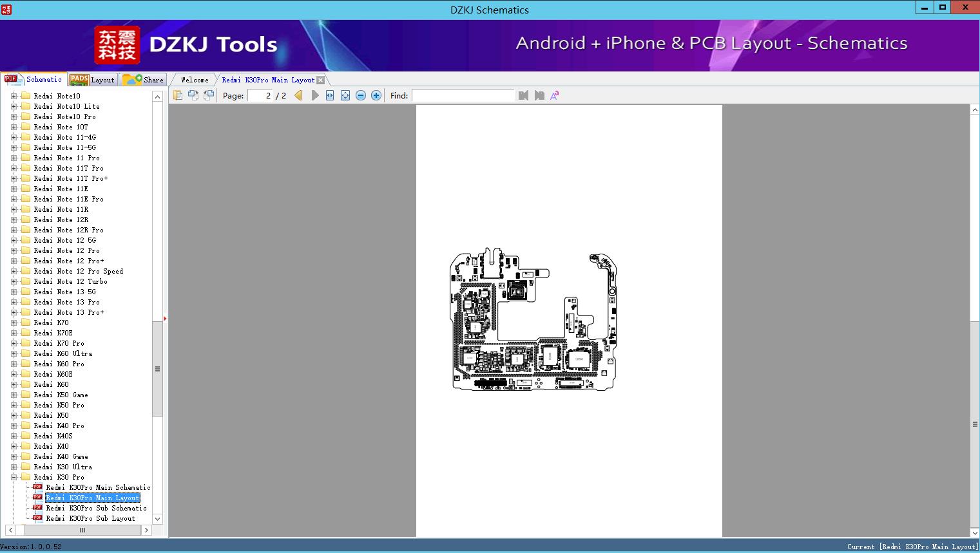The image size is (980, 553).
Task: Go to the next page arrow
Action: 314,95
